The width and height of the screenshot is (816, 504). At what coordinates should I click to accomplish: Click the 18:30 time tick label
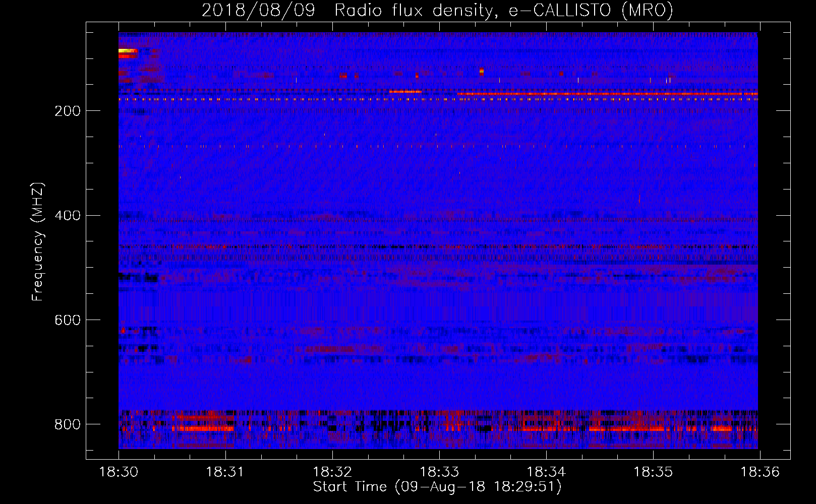[118, 472]
